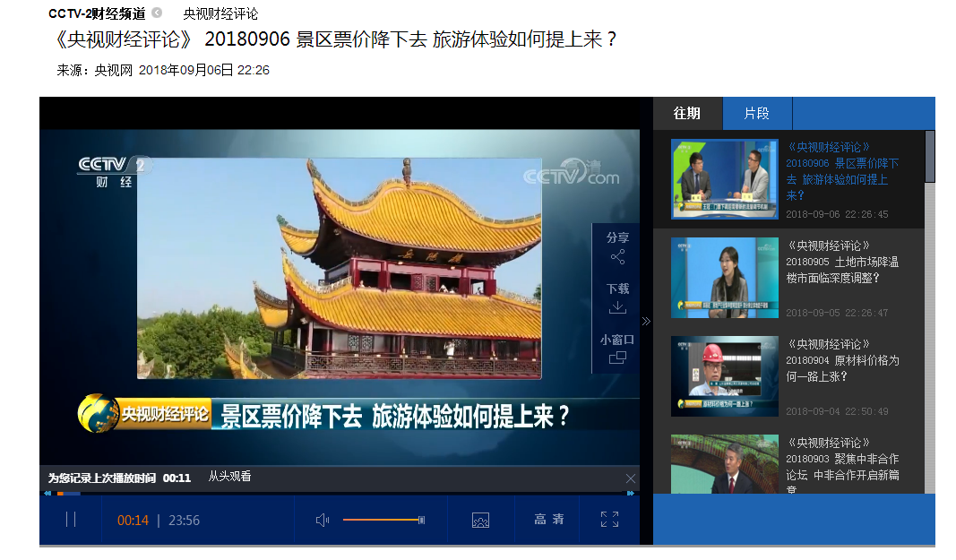Collapse the playlist panel with double-arrow
Screen dimensions: 956x560
[x=646, y=321]
